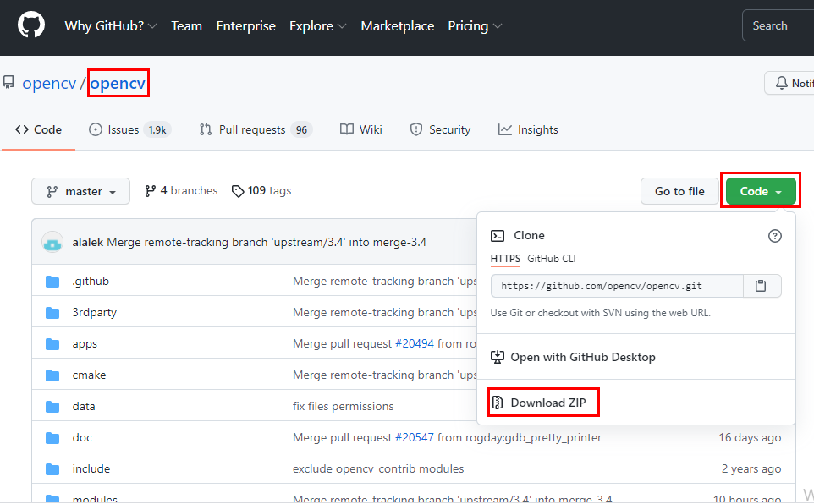814x504 pixels.
Task: Click the branch icon next to 4 branches
Action: [x=150, y=191]
